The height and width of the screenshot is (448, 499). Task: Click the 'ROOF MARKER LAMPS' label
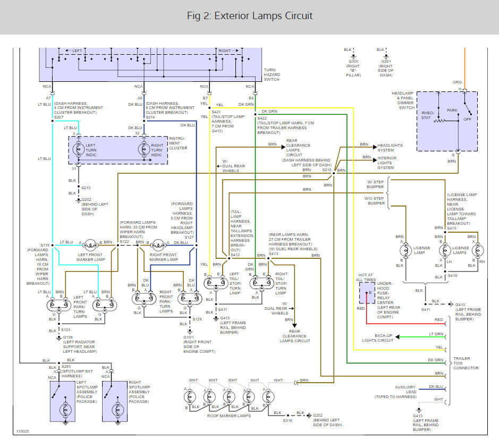click(229, 416)
